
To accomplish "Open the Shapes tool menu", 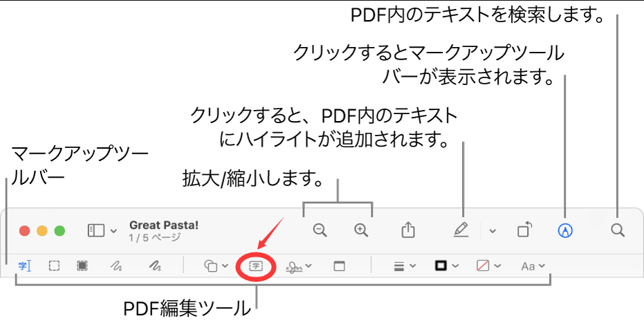I will coord(216,266).
